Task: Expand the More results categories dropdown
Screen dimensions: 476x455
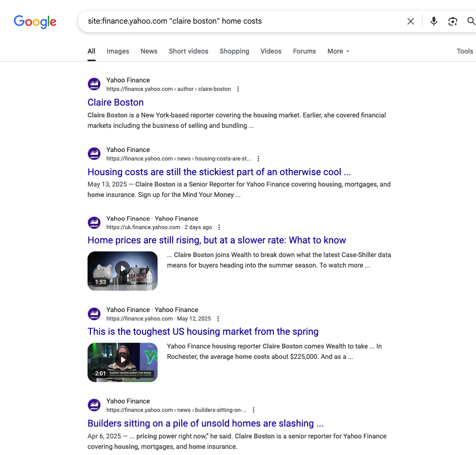Action: point(337,51)
